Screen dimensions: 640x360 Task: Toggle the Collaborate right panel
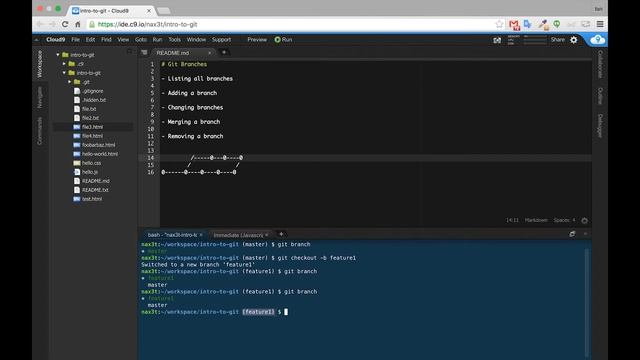[x=600, y=64]
